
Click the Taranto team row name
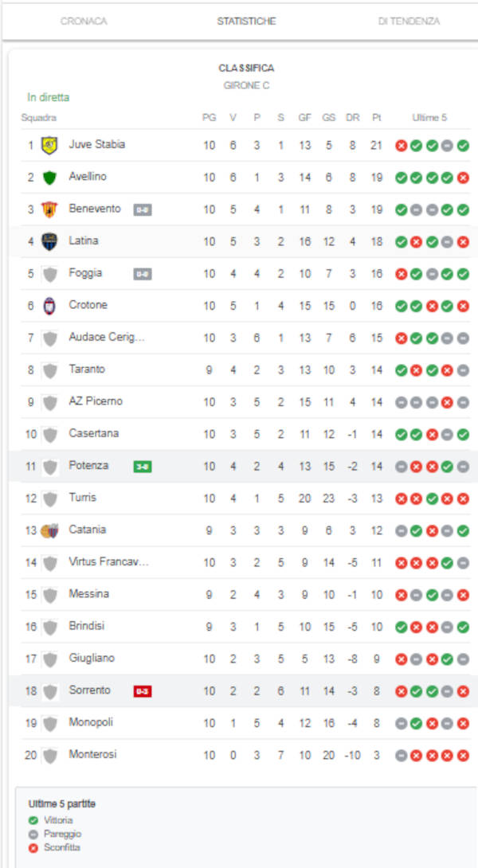click(87, 369)
